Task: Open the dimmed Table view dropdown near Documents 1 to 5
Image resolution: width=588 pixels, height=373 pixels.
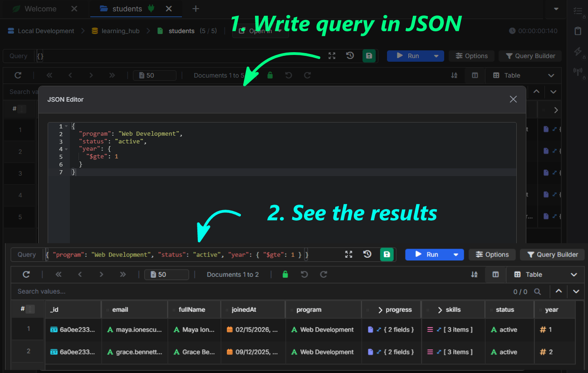Action: pos(524,75)
